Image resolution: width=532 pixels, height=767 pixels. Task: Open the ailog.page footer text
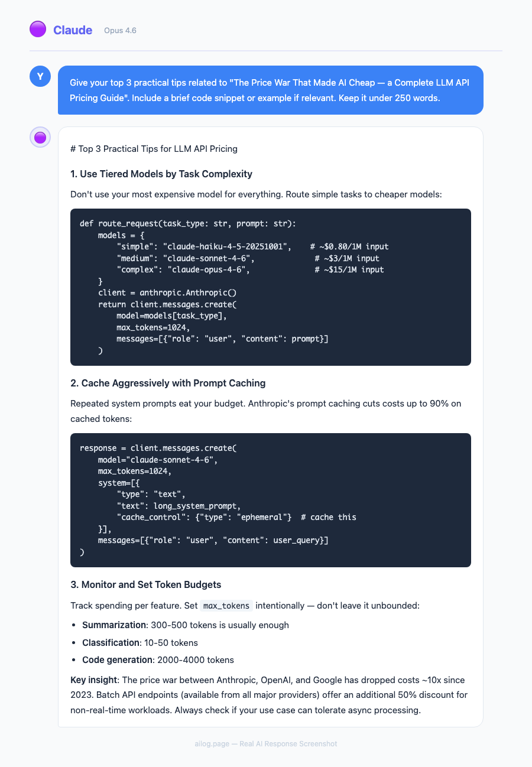coord(266,744)
